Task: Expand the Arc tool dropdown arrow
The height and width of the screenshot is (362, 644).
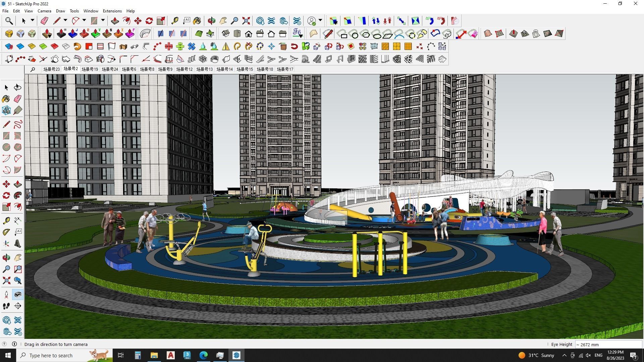Action: tap(84, 21)
